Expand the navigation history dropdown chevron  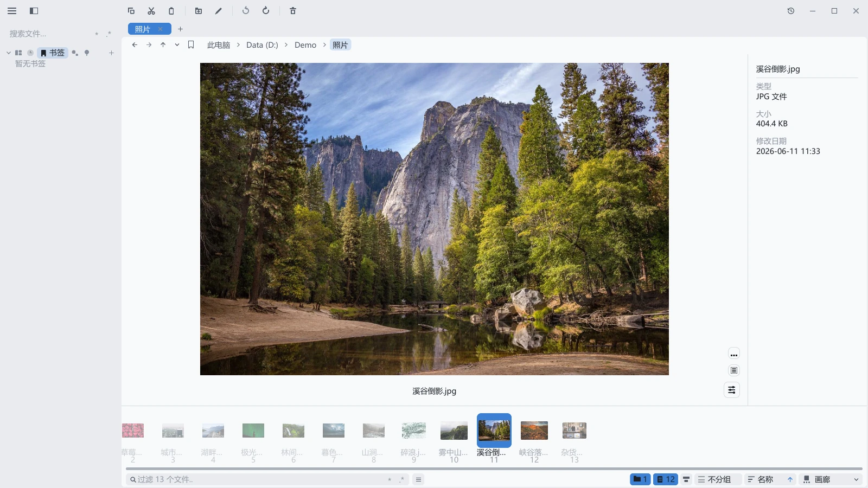pos(177,45)
